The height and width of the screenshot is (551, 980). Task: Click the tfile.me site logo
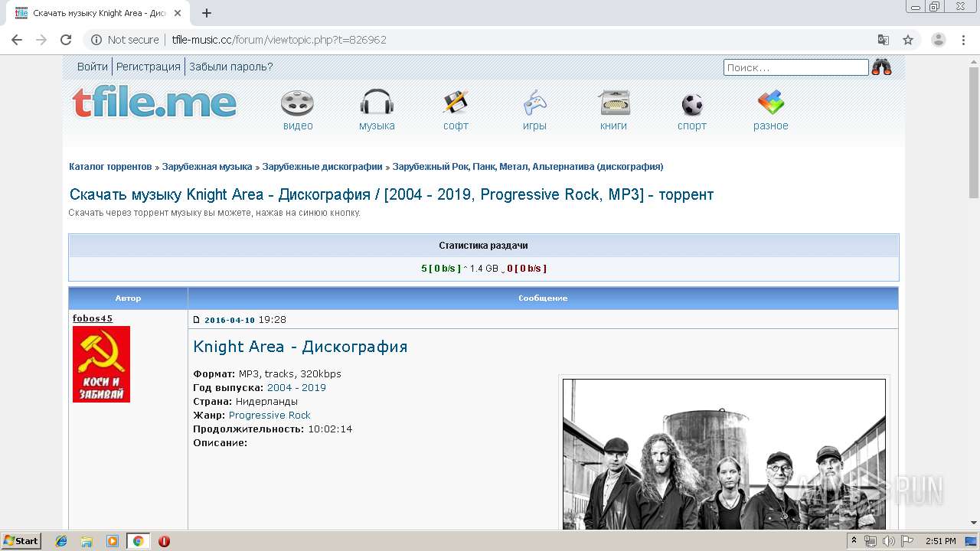tap(154, 103)
